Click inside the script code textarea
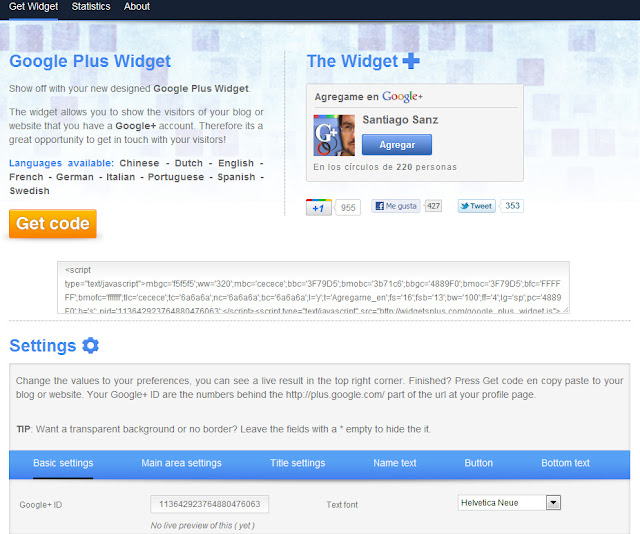 click(313, 287)
